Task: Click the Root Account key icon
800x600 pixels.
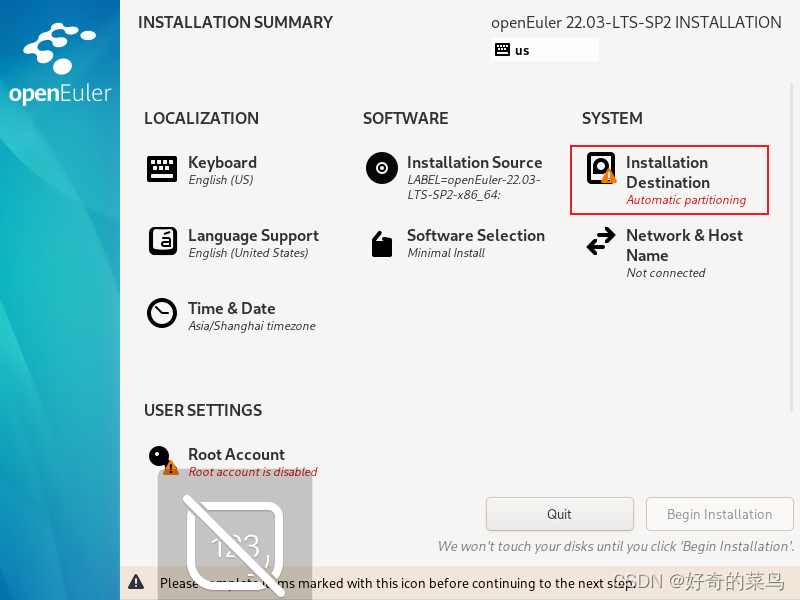Action: (163, 460)
